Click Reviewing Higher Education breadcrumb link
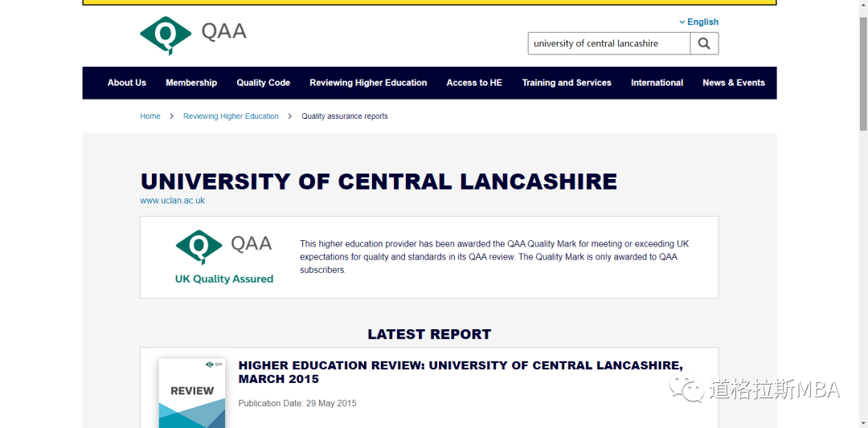Image resolution: width=868 pixels, height=428 pixels. (x=231, y=116)
